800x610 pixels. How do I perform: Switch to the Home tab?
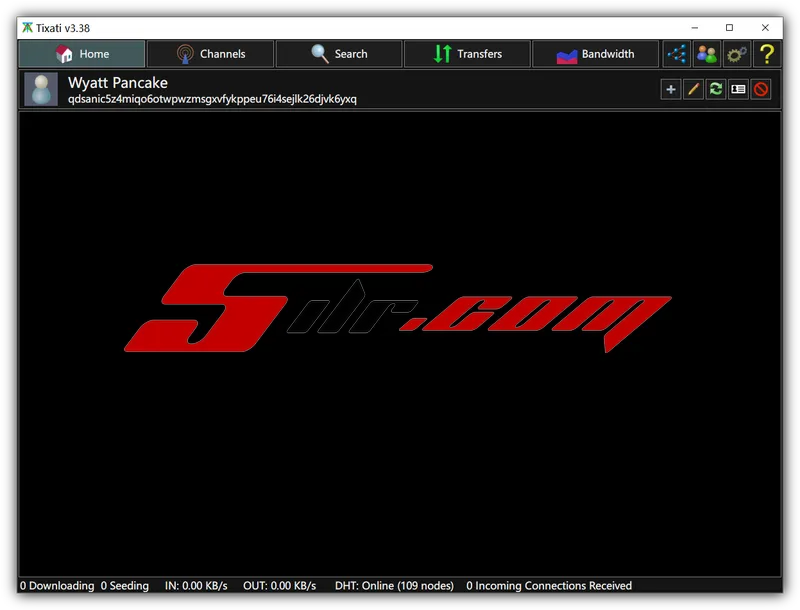coord(82,54)
